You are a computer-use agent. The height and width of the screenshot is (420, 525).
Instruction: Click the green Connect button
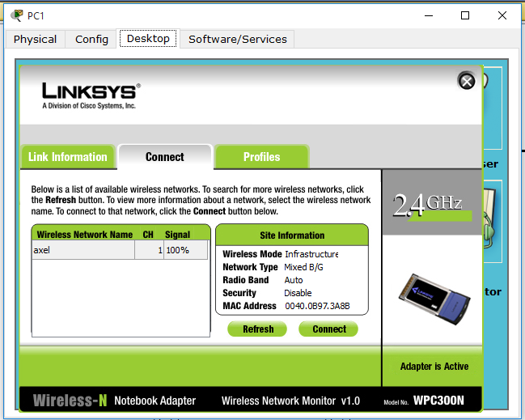pos(328,329)
